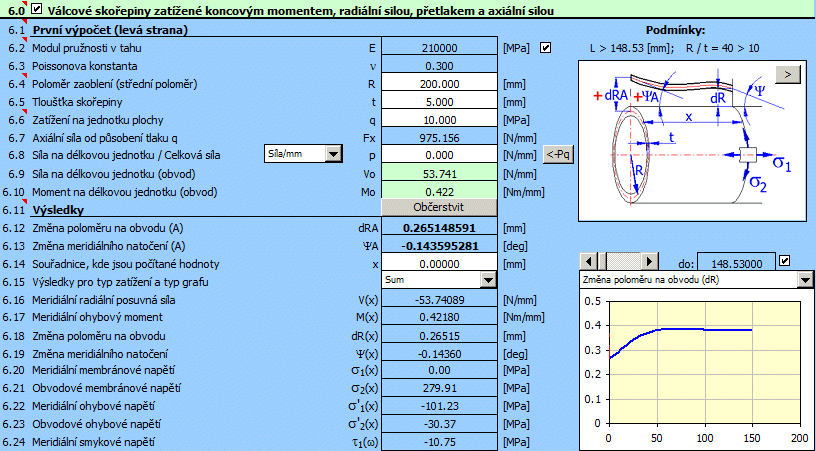Click the σ'2(x) value -30.37
Viewport: 816px width, 451px height.
click(x=439, y=424)
